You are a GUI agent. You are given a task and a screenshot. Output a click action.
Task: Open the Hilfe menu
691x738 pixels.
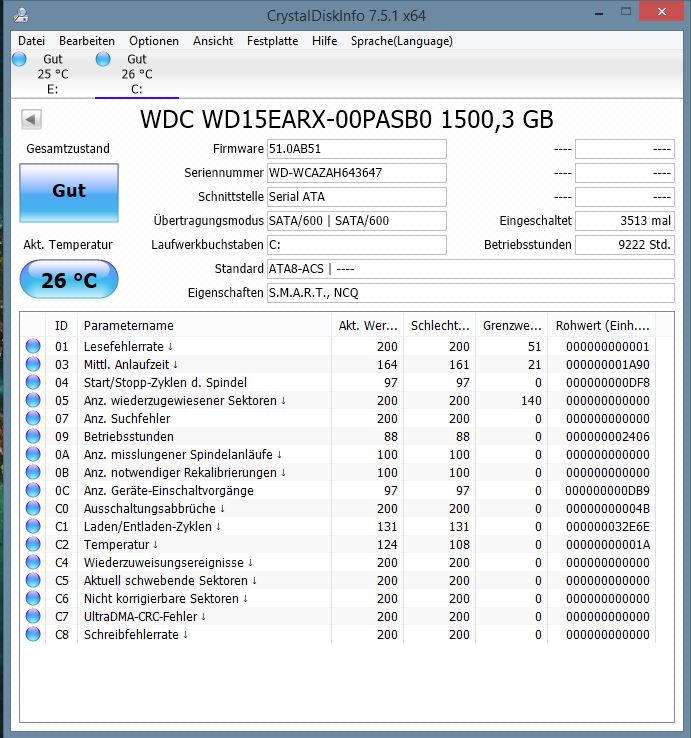[324, 41]
